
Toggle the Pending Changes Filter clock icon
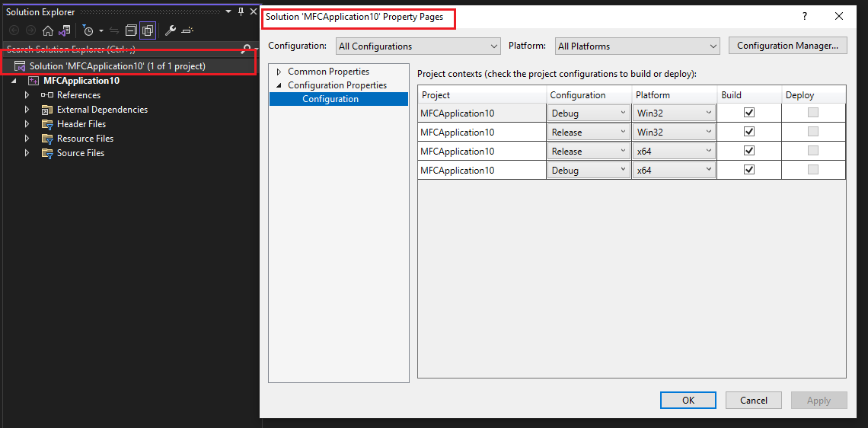(88, 30)
